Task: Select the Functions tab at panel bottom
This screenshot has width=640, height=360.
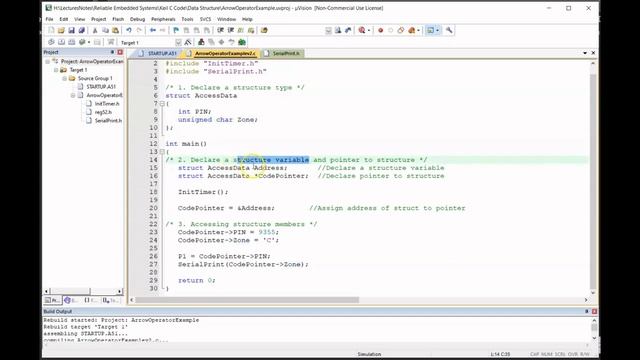Action: (x=91, y=300)
